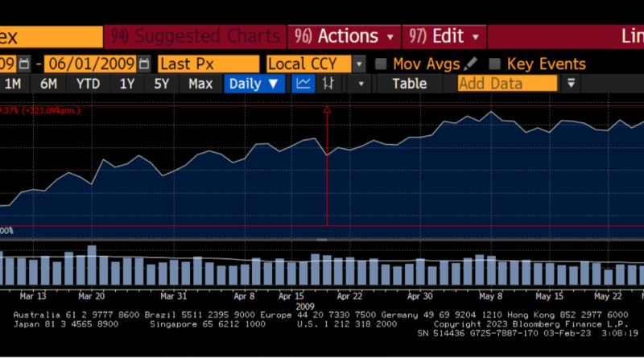Image resolution: width=644 pixels, height=358 pixels.
Task: Set the range to 6M
Action: [x=48, y=84]
